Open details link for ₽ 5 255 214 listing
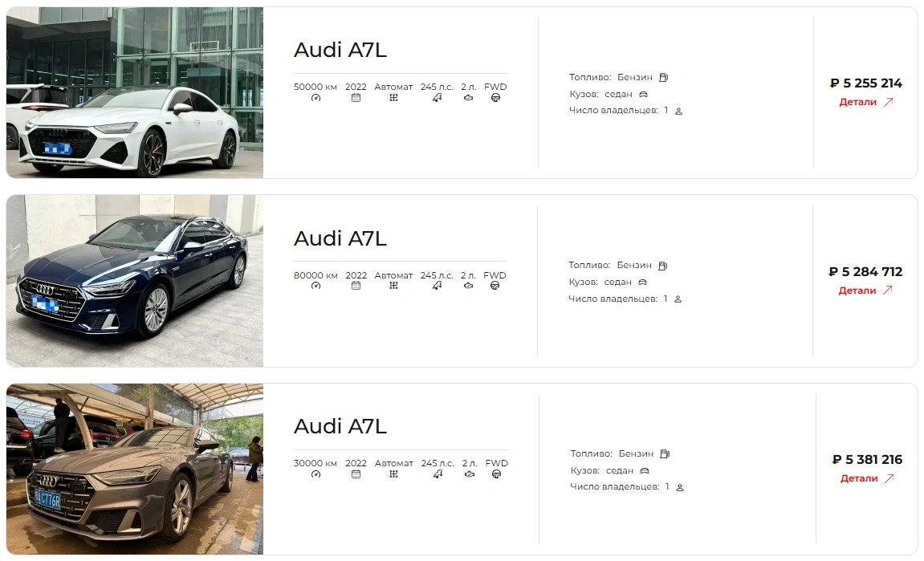 point(865,102)
